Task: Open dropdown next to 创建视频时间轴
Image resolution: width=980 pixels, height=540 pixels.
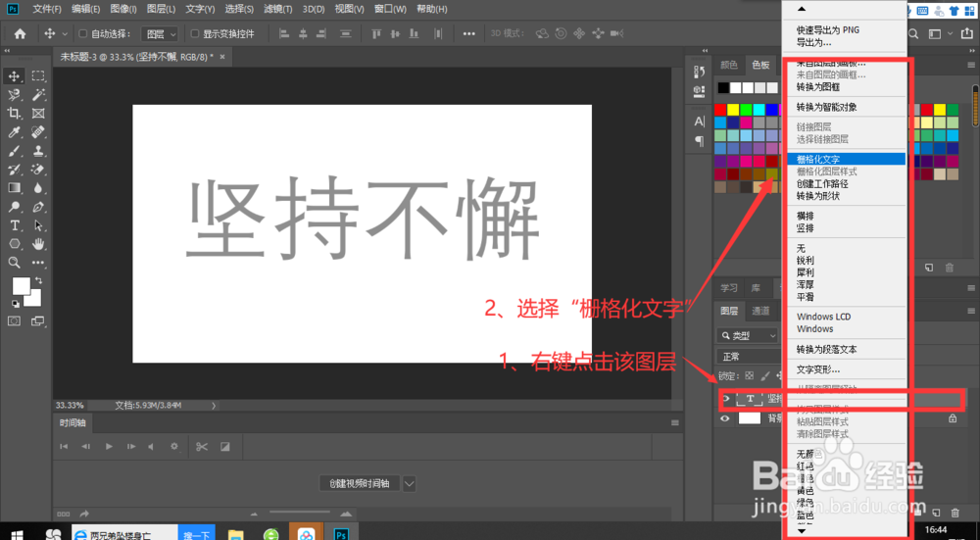Action: [410, 483]
